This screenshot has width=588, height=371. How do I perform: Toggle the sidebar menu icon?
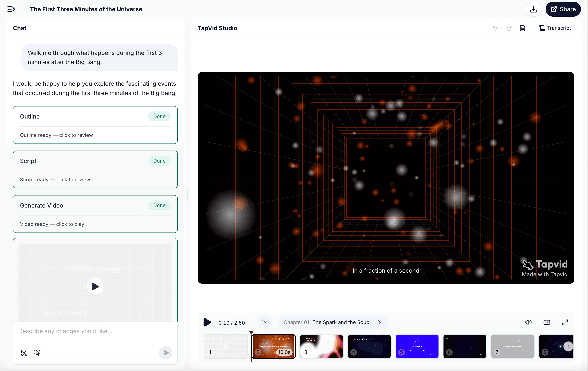(11, 9)
